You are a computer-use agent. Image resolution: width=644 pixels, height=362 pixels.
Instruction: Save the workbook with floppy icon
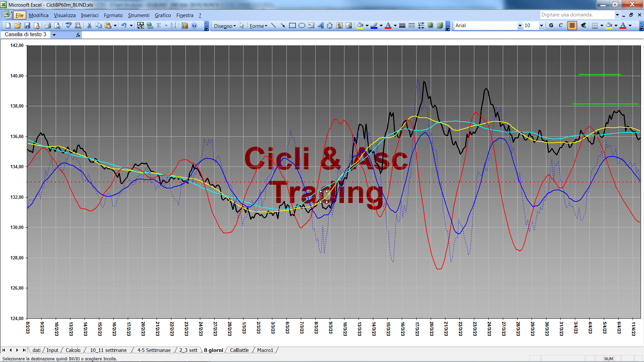coord(27,25)
